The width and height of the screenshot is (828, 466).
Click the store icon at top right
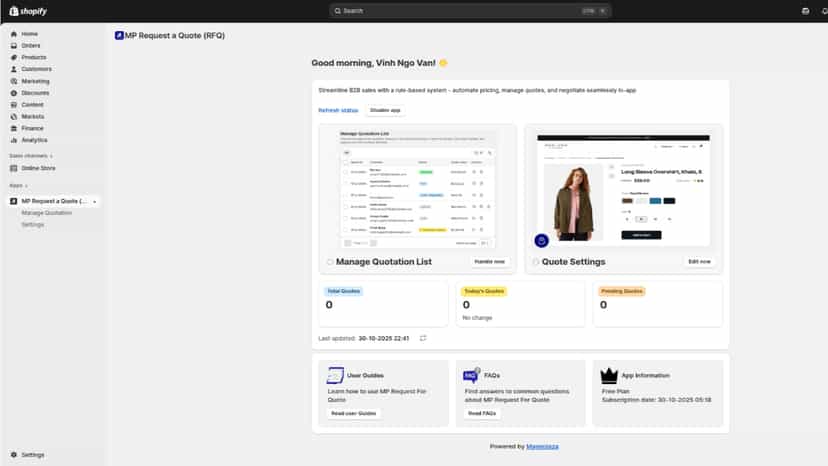(805, 11)
